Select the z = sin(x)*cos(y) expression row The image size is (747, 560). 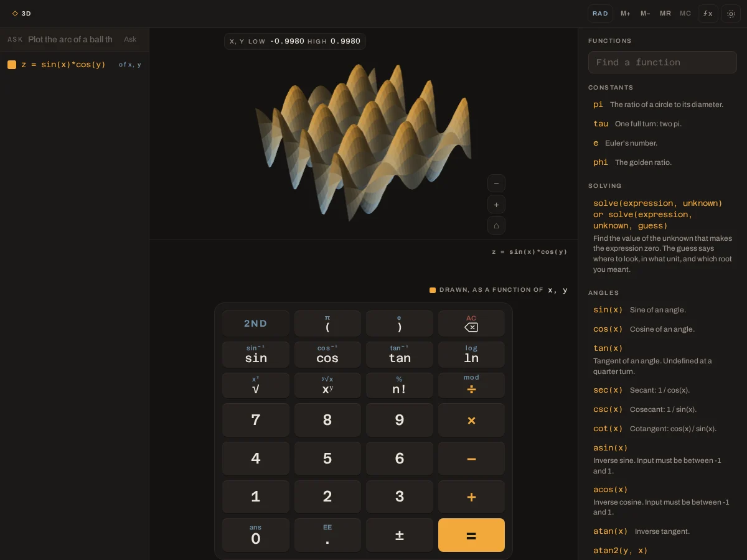(74, 65)
